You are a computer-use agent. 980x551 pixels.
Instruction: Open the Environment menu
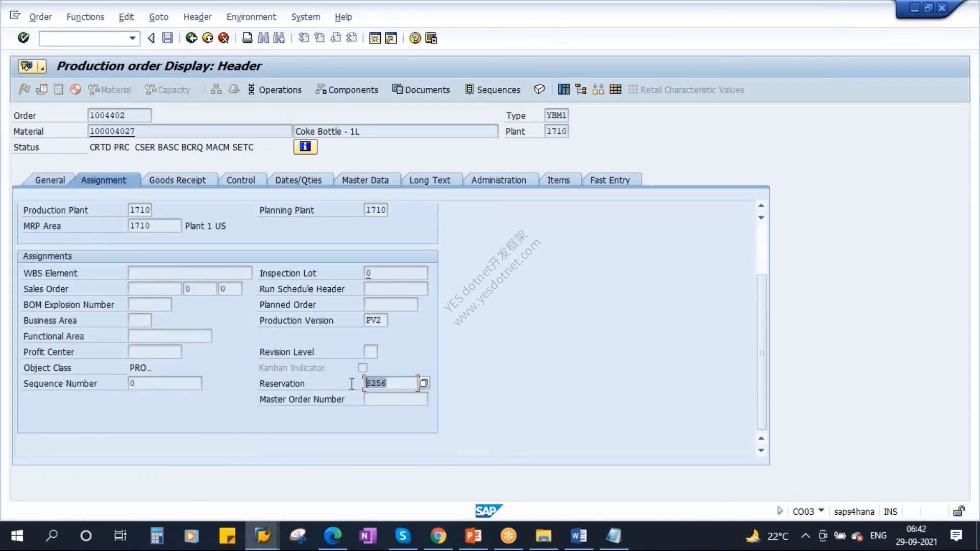click(x=251, y=17)
